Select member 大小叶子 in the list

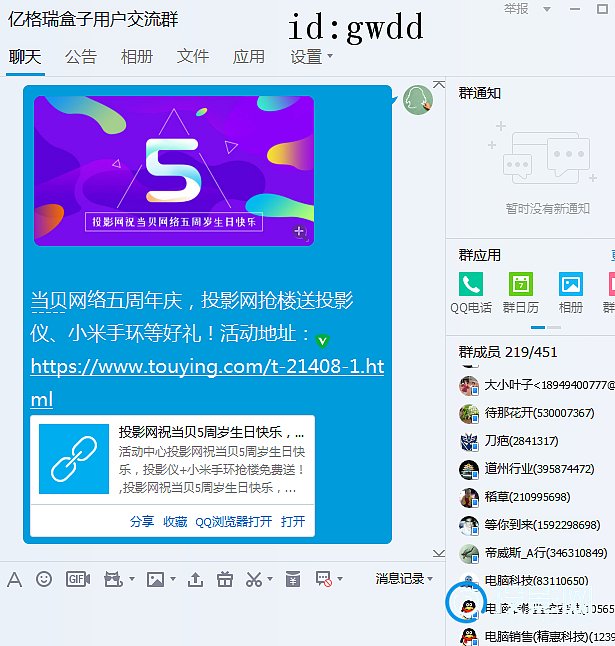pyautogui.click(x=536, y=386)
